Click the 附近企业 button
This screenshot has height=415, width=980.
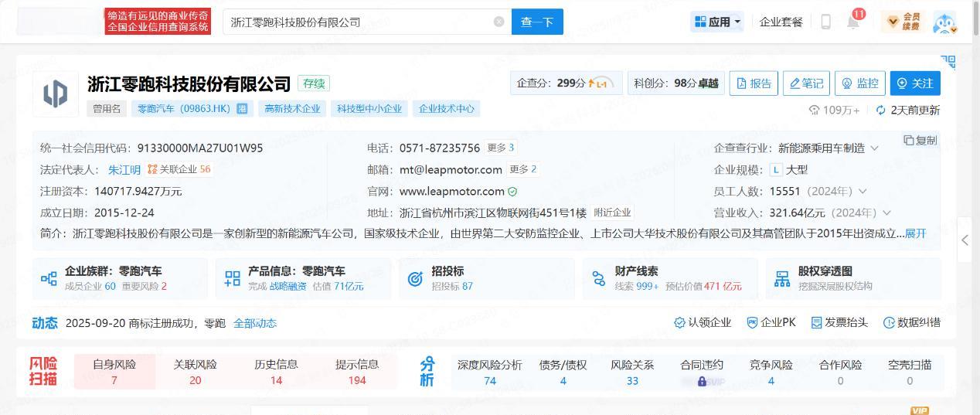point(612,213)
